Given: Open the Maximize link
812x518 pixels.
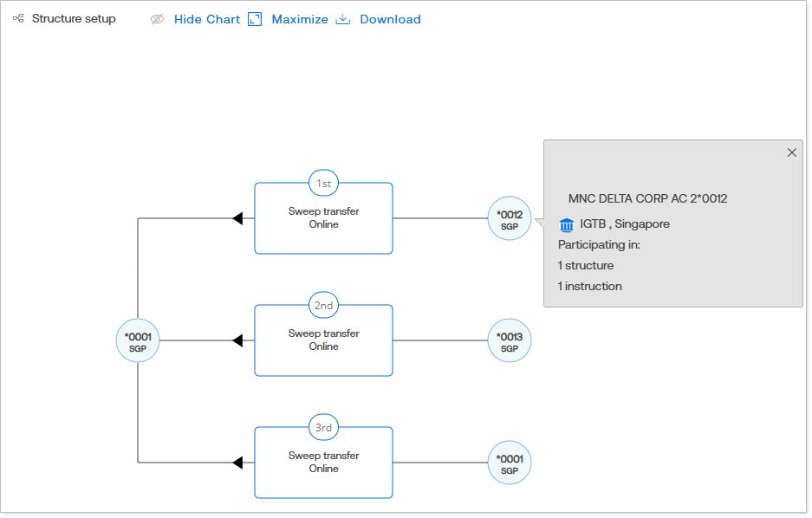Looking at the screenshot, I should click(300, 19).
